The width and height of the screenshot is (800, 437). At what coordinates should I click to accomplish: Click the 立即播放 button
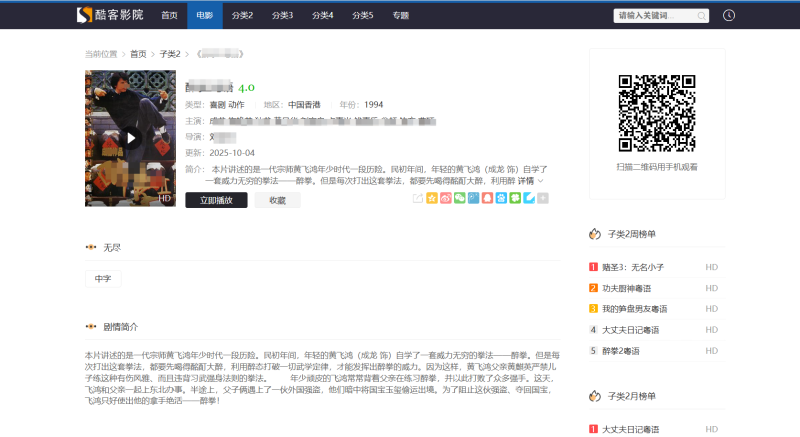point(216,200)
